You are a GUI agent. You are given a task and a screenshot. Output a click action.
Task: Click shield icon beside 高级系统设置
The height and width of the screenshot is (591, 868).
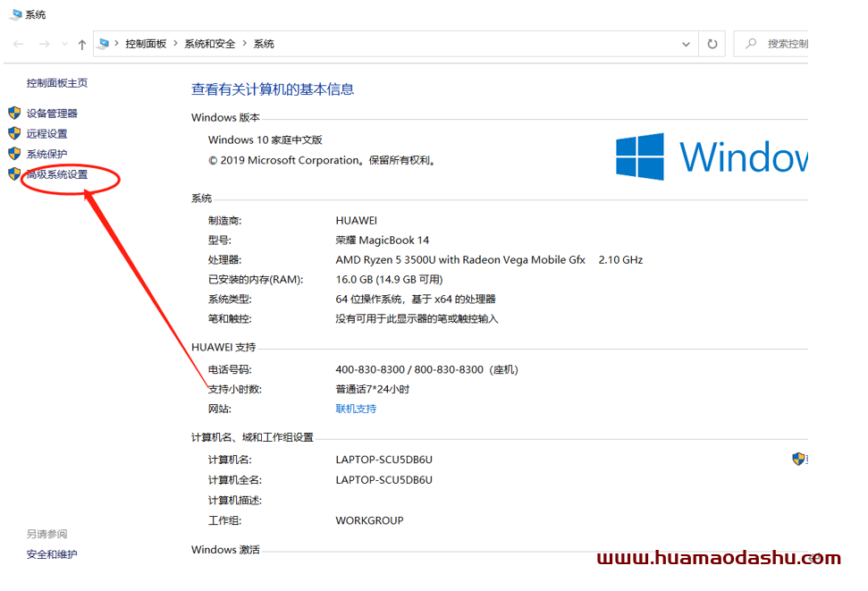[14, 174]
